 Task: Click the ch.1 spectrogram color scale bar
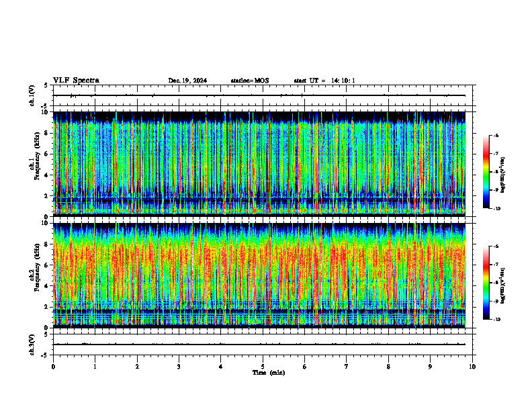(486, 172)
